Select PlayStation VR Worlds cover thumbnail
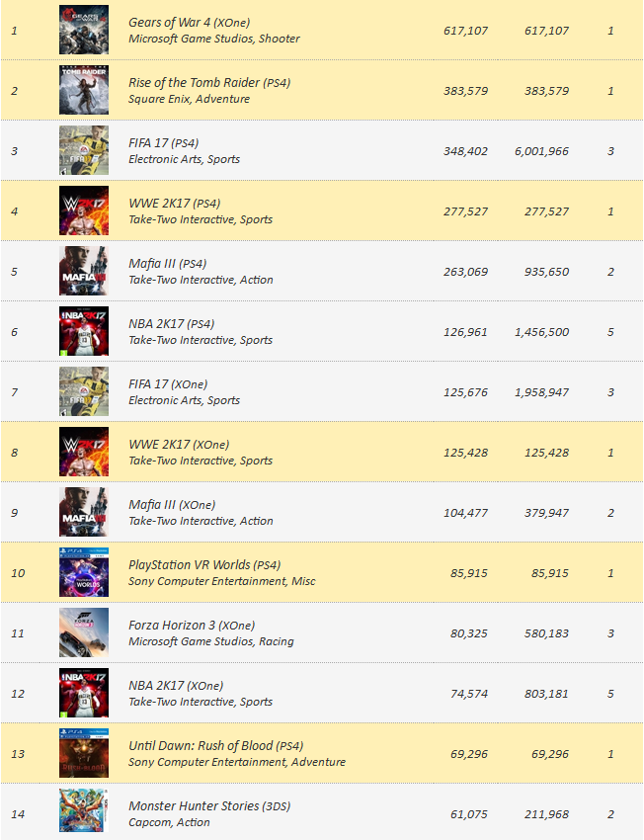The width and height of the screenshot is (644, 840). point(84,572)
